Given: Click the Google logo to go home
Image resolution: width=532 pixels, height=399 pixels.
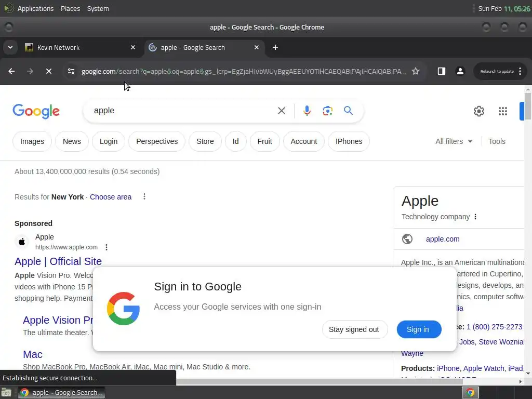Looking at the screenshot, I should (x=36, y=111).
